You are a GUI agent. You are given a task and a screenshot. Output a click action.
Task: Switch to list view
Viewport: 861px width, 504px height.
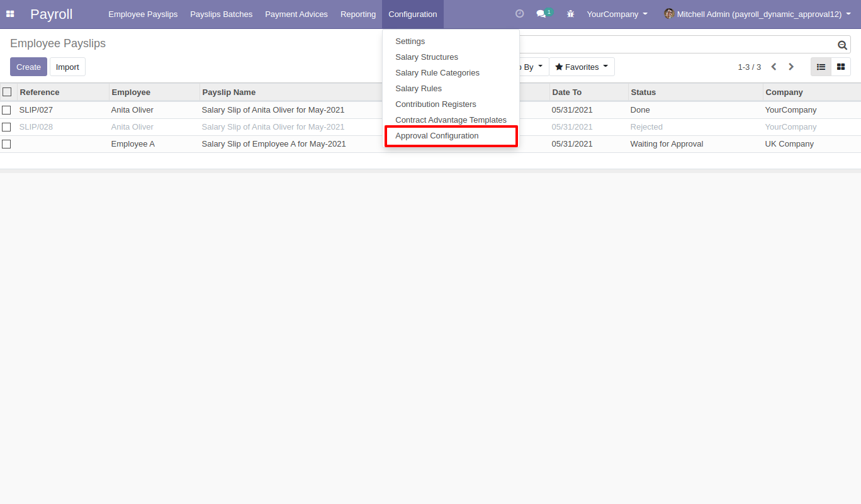pos(821,67)
